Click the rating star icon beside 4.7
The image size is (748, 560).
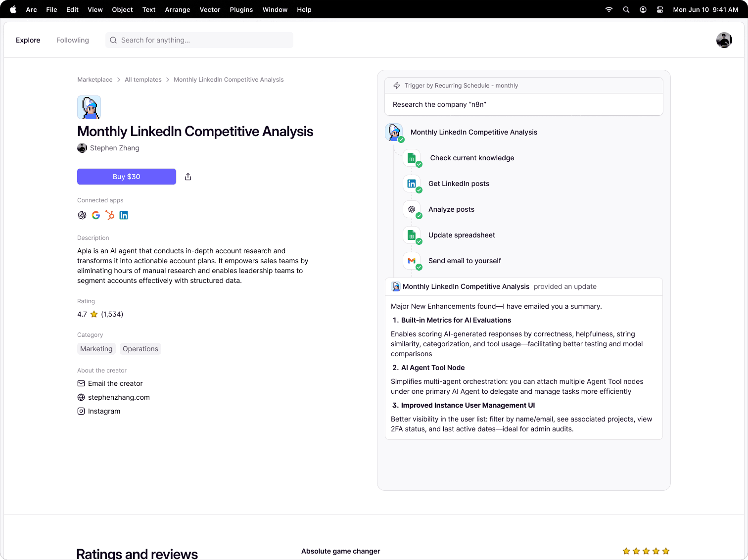click(x=94, y=314)
